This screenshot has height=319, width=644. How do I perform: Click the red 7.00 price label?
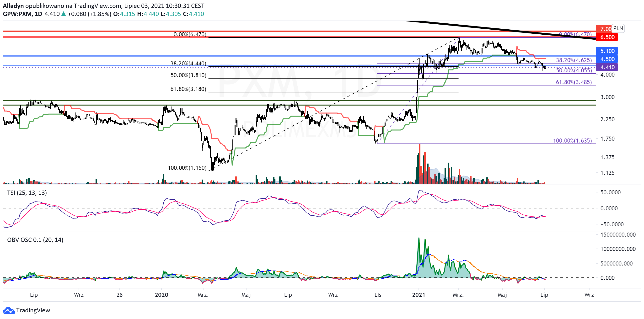(603, 29)
